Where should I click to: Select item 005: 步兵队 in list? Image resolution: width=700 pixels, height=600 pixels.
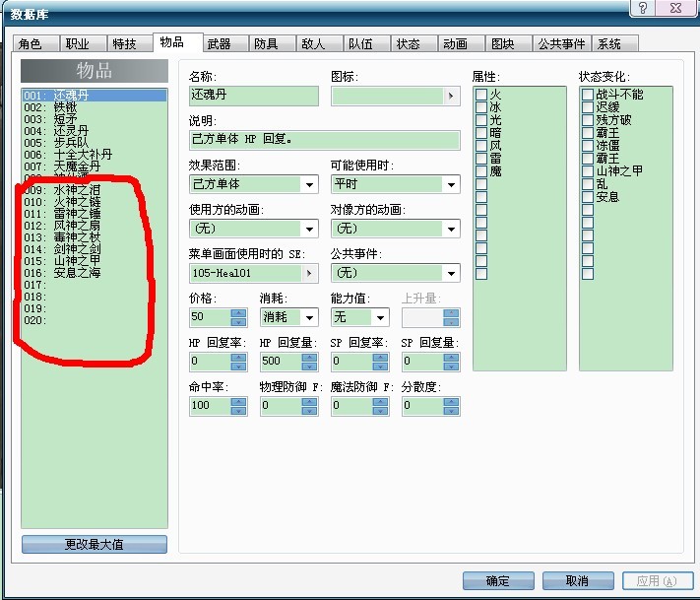[x=95, y=143]
